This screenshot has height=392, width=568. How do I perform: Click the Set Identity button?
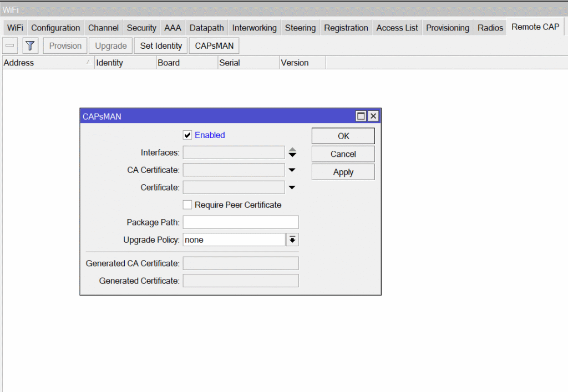click(161, 46)
